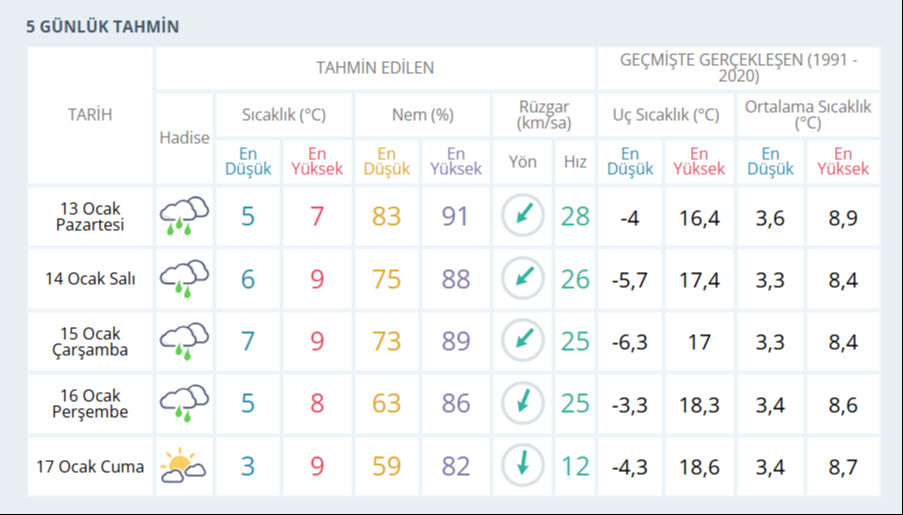Click the rainy cloud icon for 15 Ocak Çarşamba
This screenshot has height=515, width=903.
tap(184, 341)
